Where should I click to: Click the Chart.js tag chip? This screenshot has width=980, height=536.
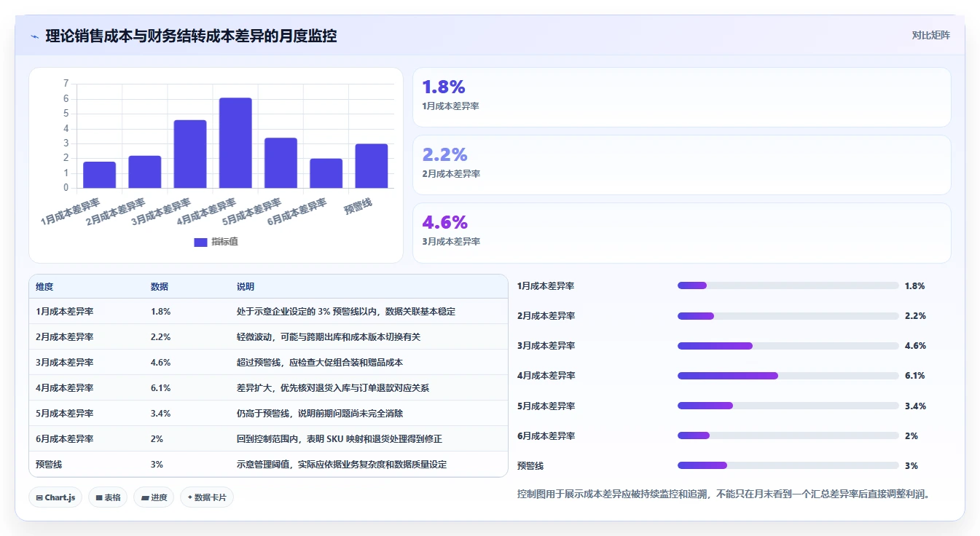56,497
